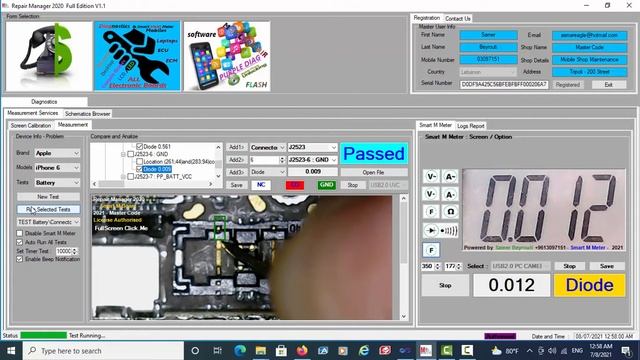Click the Serial Number field
The width and height of the screenshot is (640, 360).
(504, 84)
